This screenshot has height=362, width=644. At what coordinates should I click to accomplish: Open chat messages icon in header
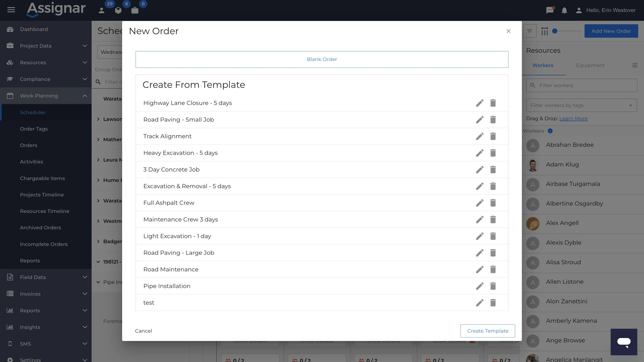coord(550,10)
